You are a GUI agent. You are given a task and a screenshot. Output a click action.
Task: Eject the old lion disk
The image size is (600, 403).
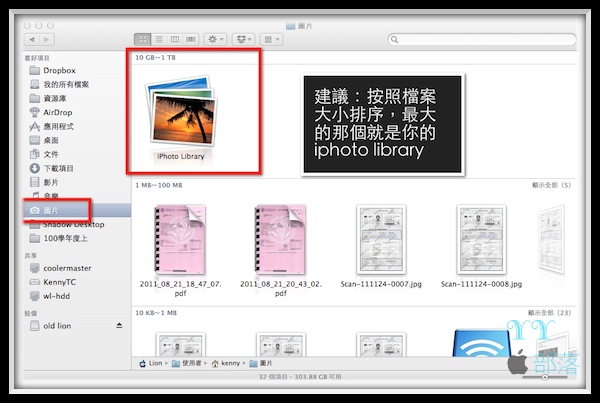click(x=119, y=326)
